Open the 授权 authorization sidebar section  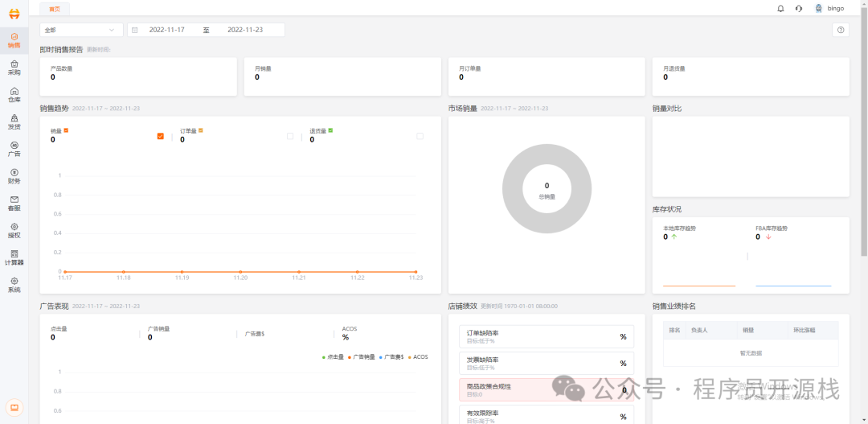click(14, 231)
